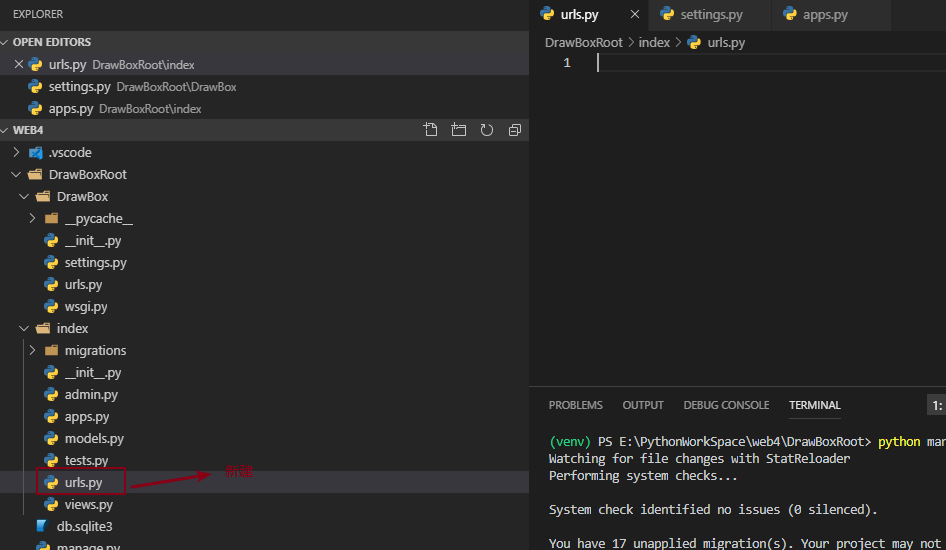The width and height of the screenshot is (946, 550).
Task: Collapse the DrawBox folder chevron
Action: 24,196
